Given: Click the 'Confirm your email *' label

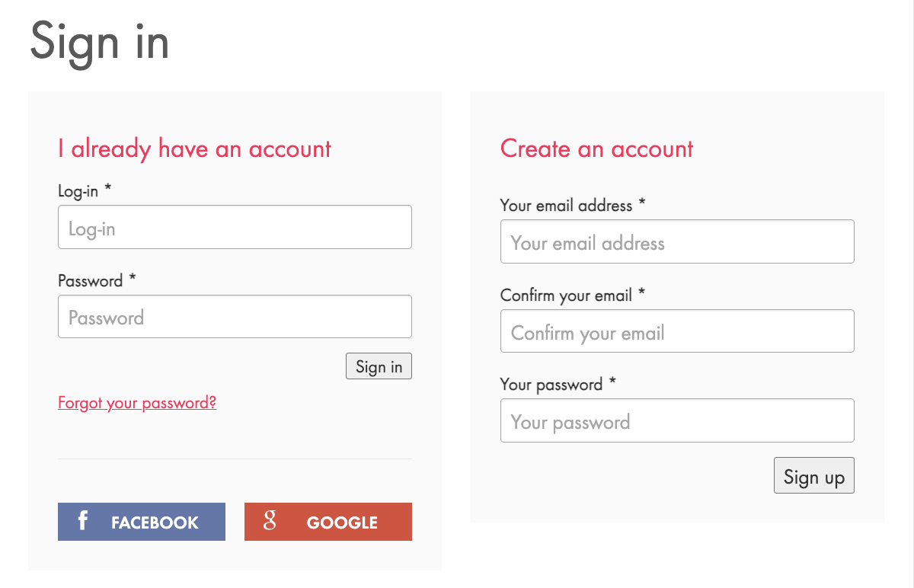Looking at the screenshot, I should [x=573, y=295].
